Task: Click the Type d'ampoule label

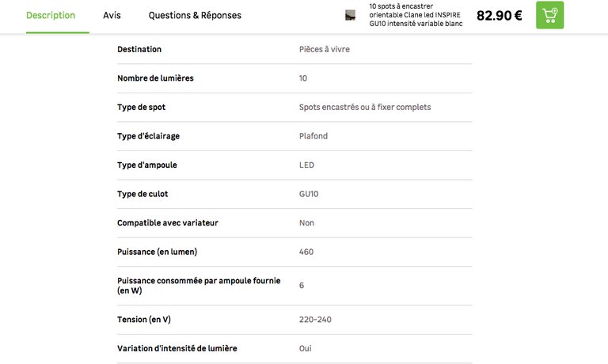Action: pyautogui.click(x=147, y=165)
